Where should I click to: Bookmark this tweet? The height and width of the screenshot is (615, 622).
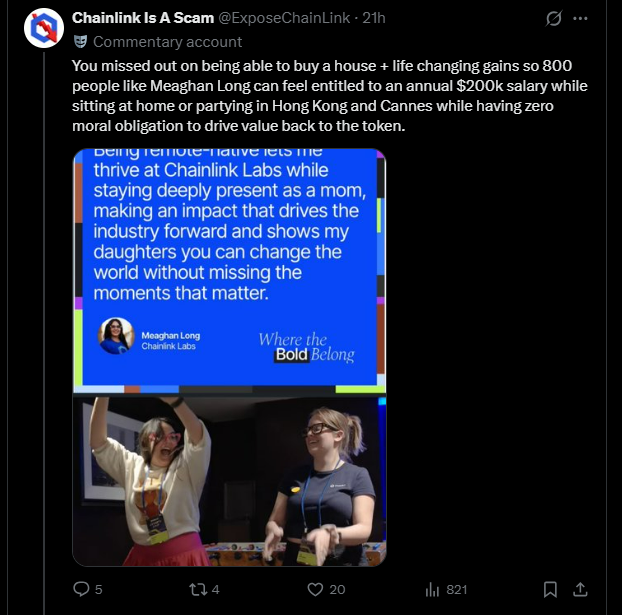(x=550, y=589)
